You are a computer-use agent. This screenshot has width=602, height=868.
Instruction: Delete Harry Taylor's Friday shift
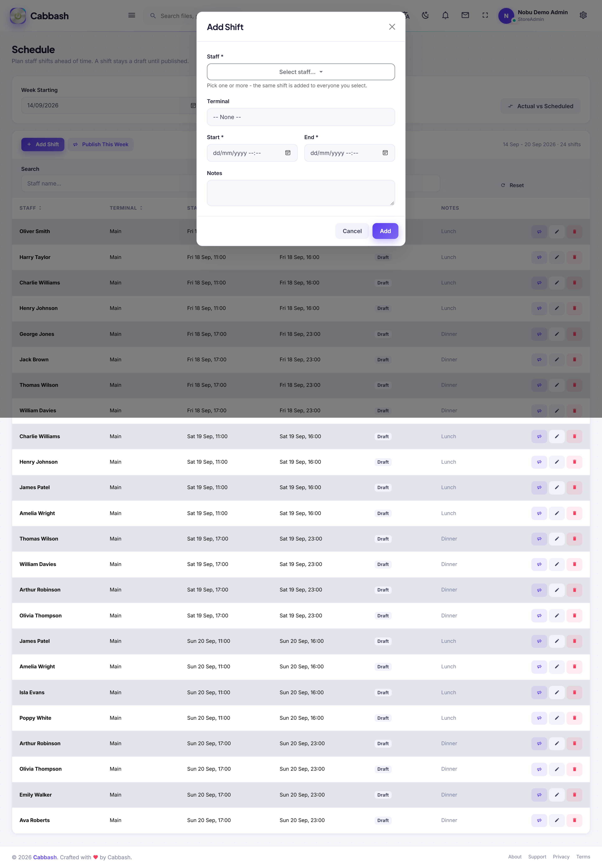[574, 258]
